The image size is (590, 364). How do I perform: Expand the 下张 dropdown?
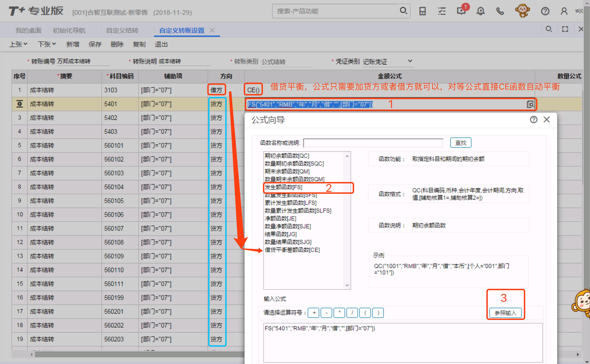tap(47, 44)
